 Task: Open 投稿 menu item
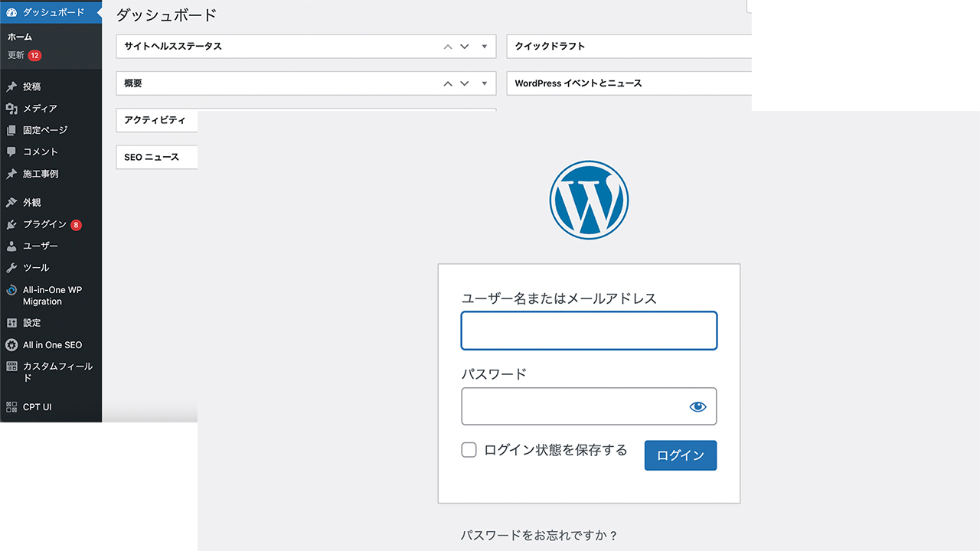[51, 86]
